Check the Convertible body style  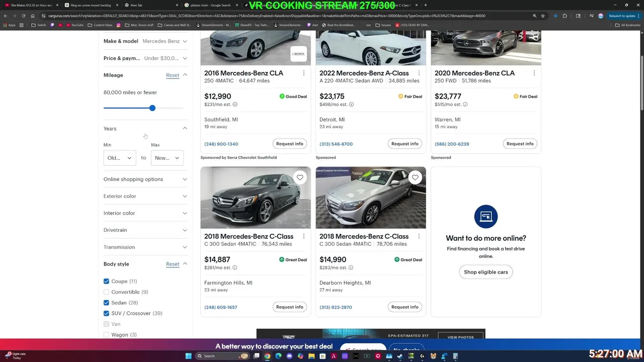(x=106, y=292)
